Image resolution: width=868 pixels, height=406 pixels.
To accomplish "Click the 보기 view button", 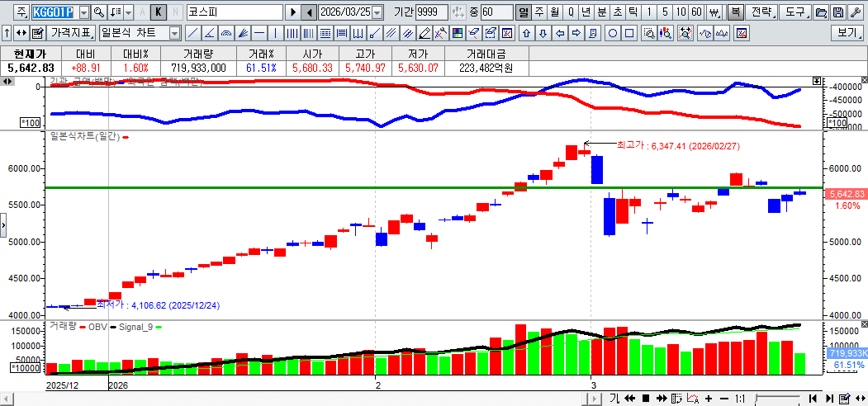I will point(847,34).
